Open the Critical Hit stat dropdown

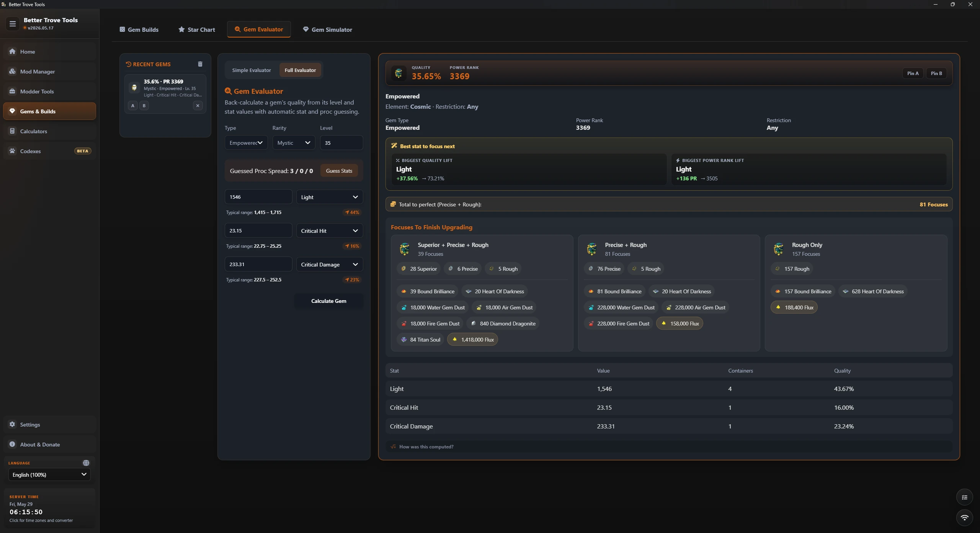pos(329,231)
